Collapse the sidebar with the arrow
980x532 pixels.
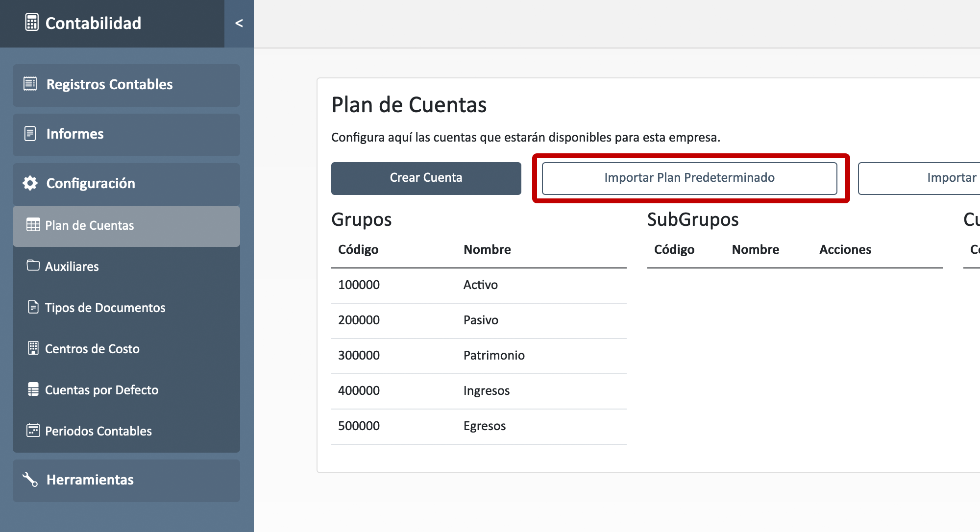(x=239, y=23)
